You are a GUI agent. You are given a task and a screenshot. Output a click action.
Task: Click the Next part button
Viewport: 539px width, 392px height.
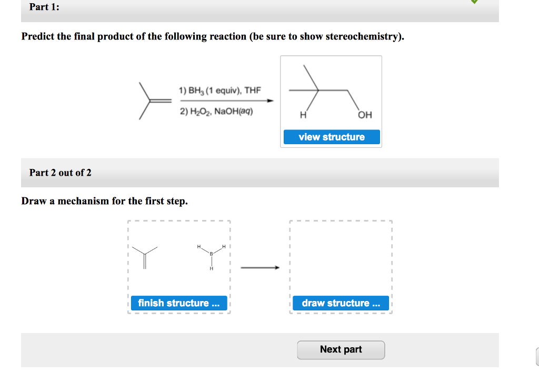point(341,350)
